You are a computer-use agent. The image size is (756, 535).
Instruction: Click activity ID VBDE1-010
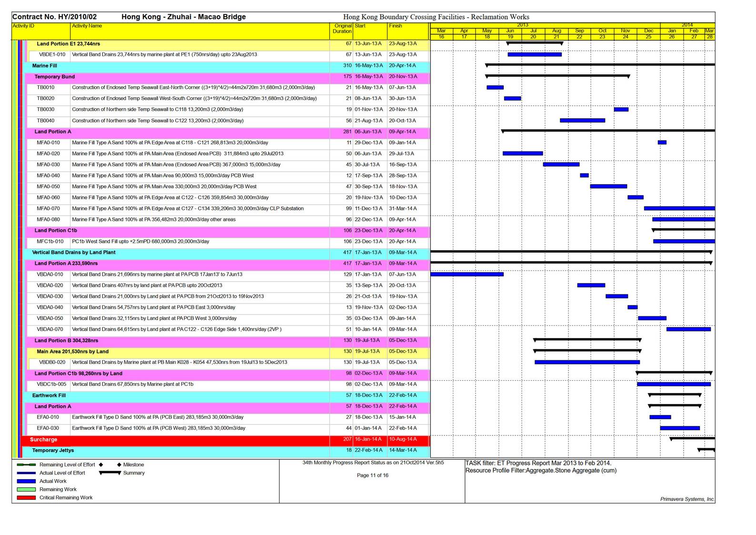point(52,55)
